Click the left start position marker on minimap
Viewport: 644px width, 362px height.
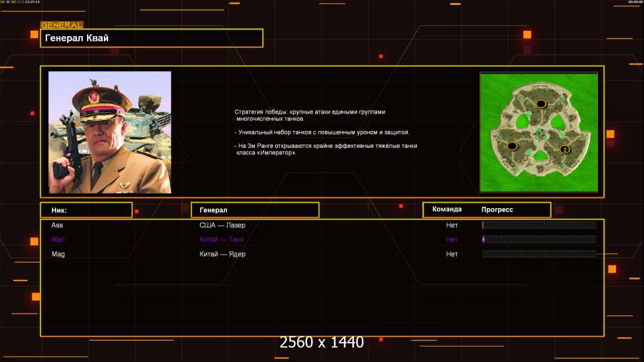click(512, 146)
